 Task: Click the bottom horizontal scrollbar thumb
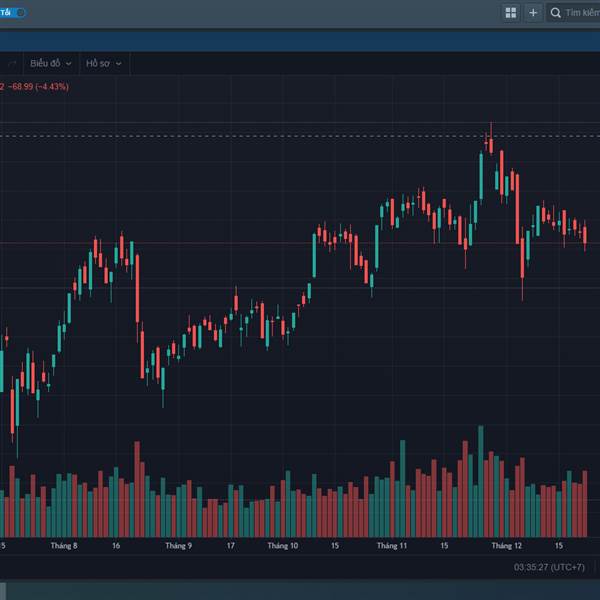pyautogui.click(x=3, y=591)
